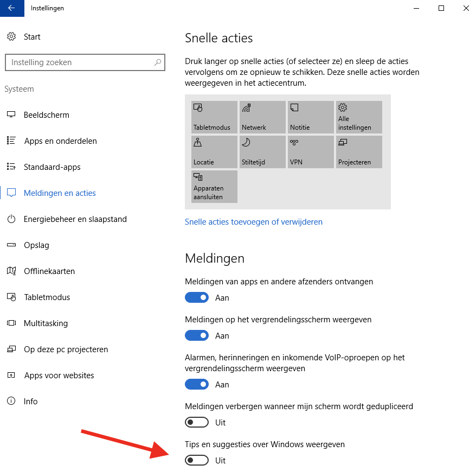The image size is (476, 471).
Task: Click the VPN quick action tile
Action: pos(311,151)
